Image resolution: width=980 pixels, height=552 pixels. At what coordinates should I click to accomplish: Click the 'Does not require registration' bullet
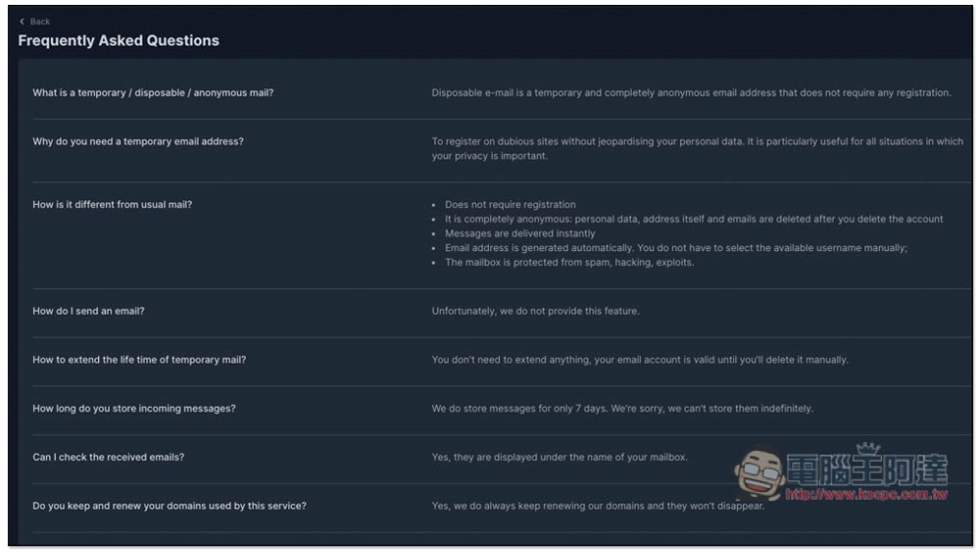click(x=510, y=204)
